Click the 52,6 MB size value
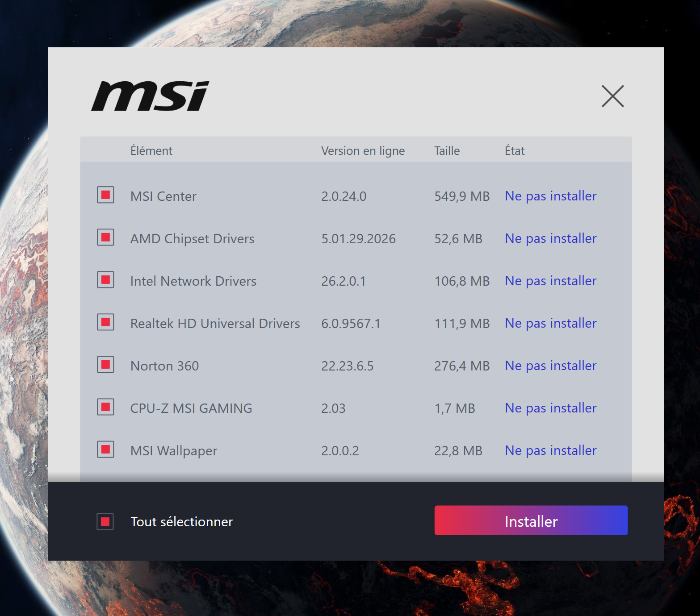Screen dimensions: 700x616 click(458, 239)
